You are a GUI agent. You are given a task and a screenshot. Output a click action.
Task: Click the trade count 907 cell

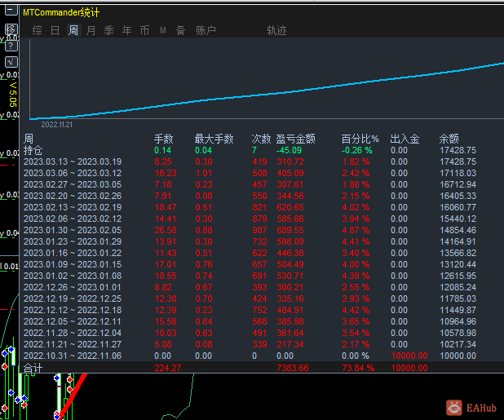click(x=259, y=230)
